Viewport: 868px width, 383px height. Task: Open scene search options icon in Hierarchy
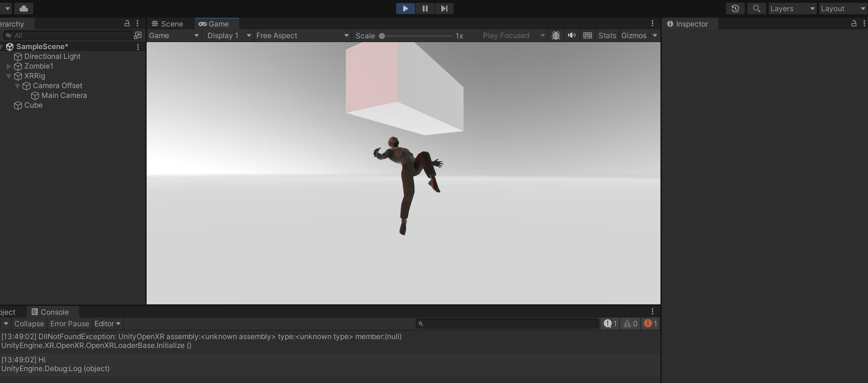(137, 35)
